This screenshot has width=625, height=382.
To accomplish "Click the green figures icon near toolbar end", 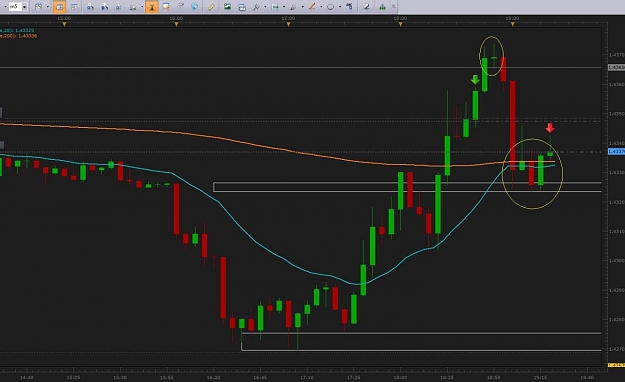I will pyautogui.click(x=382, y=7).
